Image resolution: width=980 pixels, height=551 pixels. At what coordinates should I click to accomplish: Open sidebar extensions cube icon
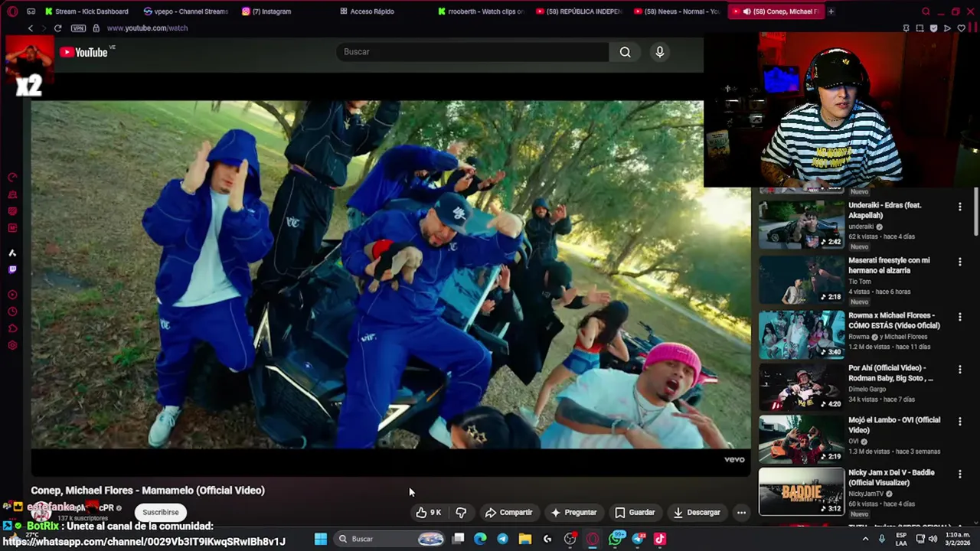coord(12,328)
